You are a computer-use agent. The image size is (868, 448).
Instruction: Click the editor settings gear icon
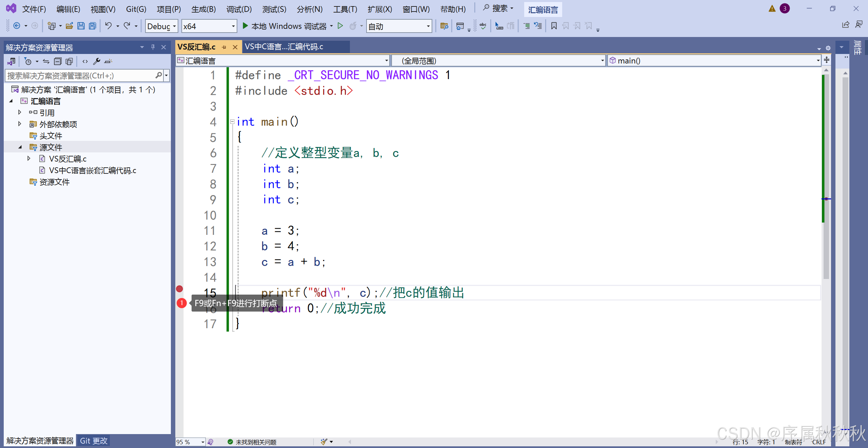828,48
